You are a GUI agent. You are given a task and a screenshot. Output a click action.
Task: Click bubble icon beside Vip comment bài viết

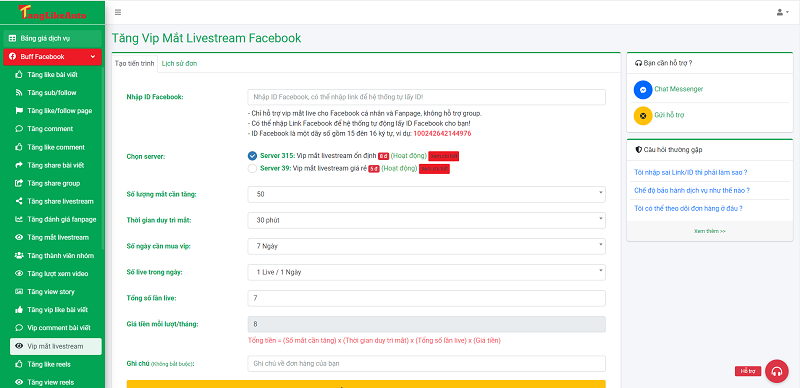19,328
